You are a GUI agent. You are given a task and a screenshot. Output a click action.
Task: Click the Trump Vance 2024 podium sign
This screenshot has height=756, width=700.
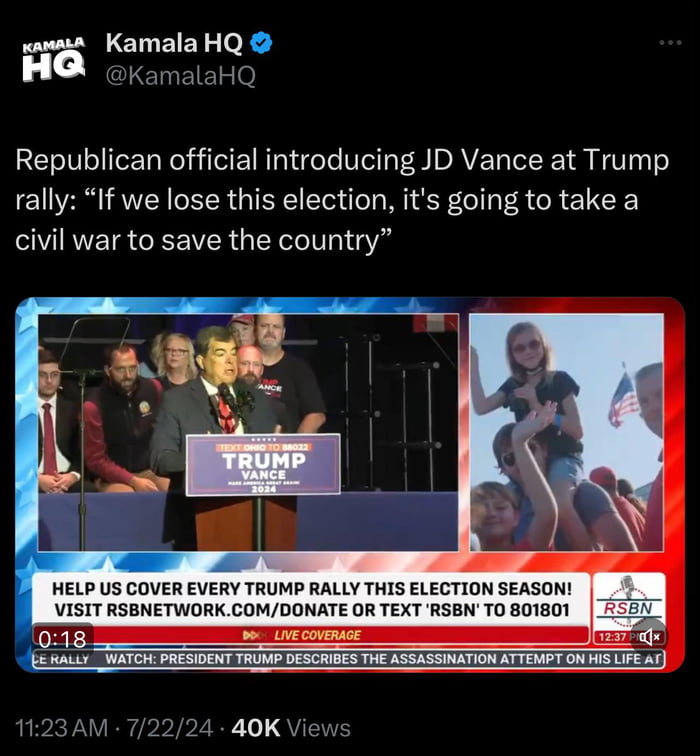(x=263, y=465)
